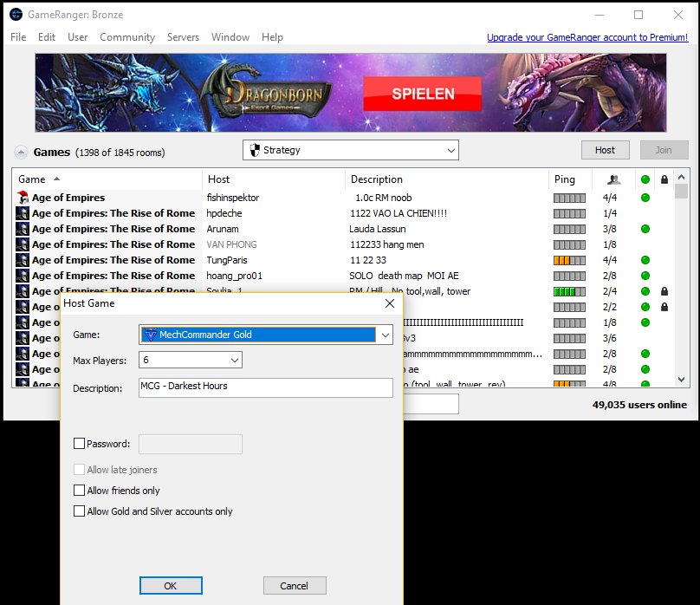Sort rooms by the Description column header
This screenshot has width=700, height=605.
[447, 179]
